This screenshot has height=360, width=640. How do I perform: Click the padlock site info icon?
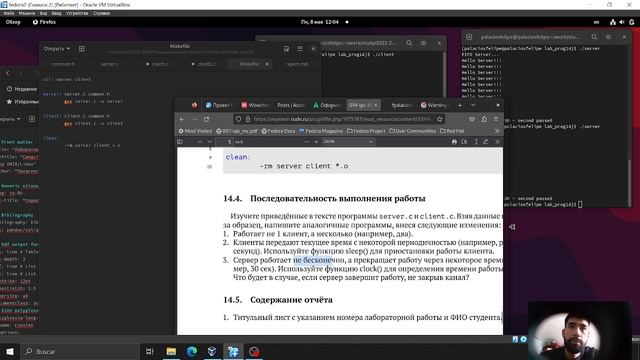[247, 119]
